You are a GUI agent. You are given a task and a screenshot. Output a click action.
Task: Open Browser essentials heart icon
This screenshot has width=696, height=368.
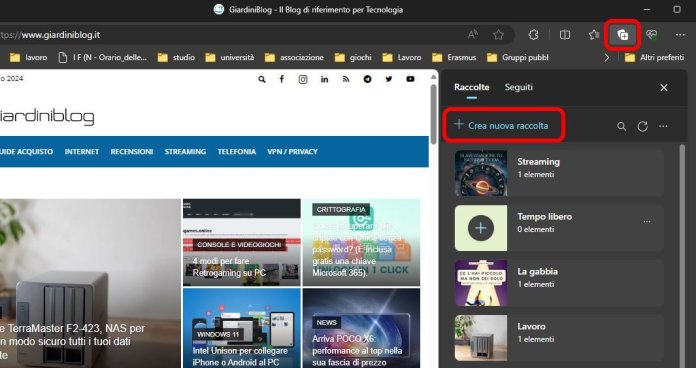[x=652, y=35]
